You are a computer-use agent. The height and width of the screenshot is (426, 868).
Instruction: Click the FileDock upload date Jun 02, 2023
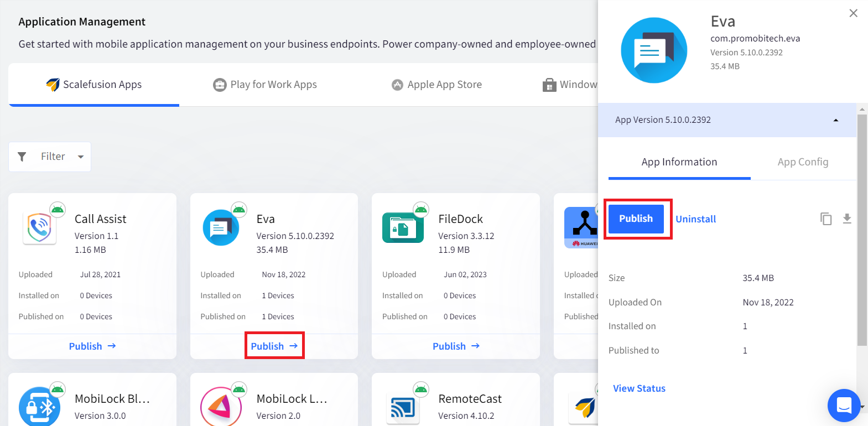click(465, 274)
